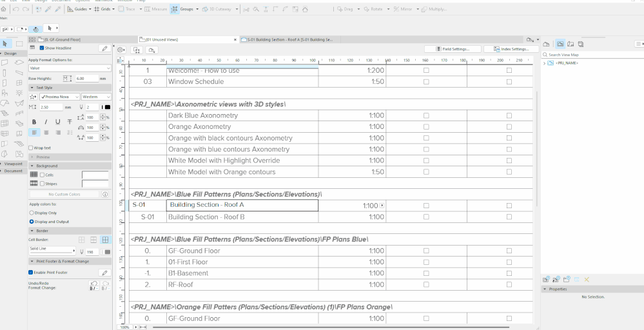The image size is (644, 330).
Task: Select the Marquee tool in toolbox
Action: click(x=19, y=44)
